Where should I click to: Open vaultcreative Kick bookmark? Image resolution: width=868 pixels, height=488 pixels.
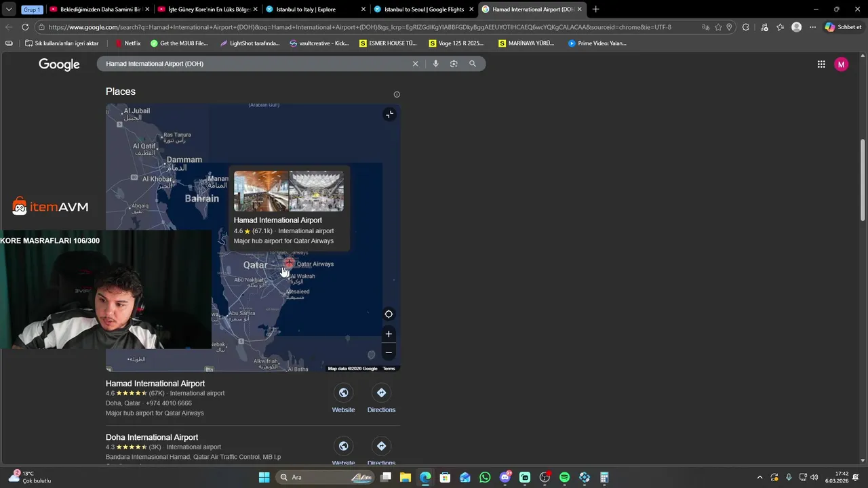pos(319,43)
